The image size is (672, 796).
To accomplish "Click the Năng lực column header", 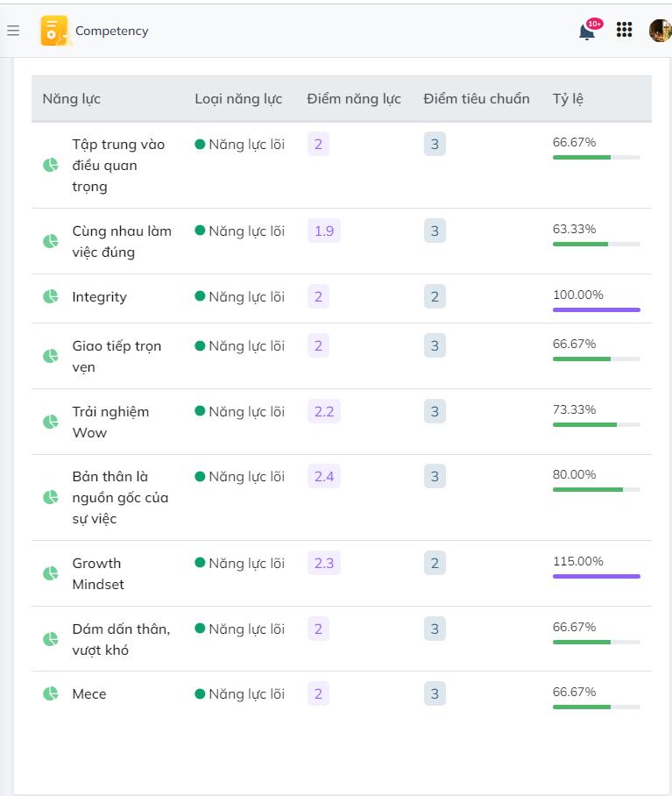I will [x=72, y=99].
